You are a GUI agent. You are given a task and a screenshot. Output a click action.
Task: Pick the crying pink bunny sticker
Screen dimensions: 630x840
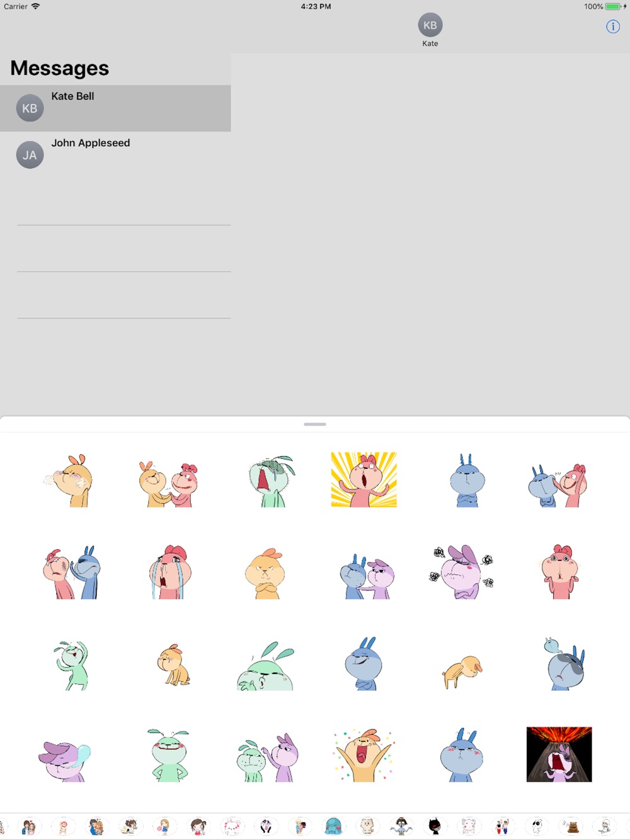[169, 572]
